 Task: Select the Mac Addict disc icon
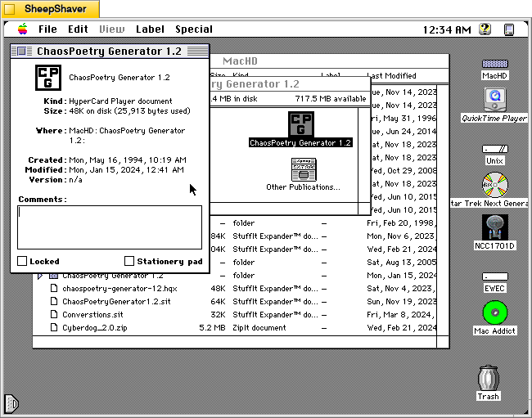coord(495,312)
